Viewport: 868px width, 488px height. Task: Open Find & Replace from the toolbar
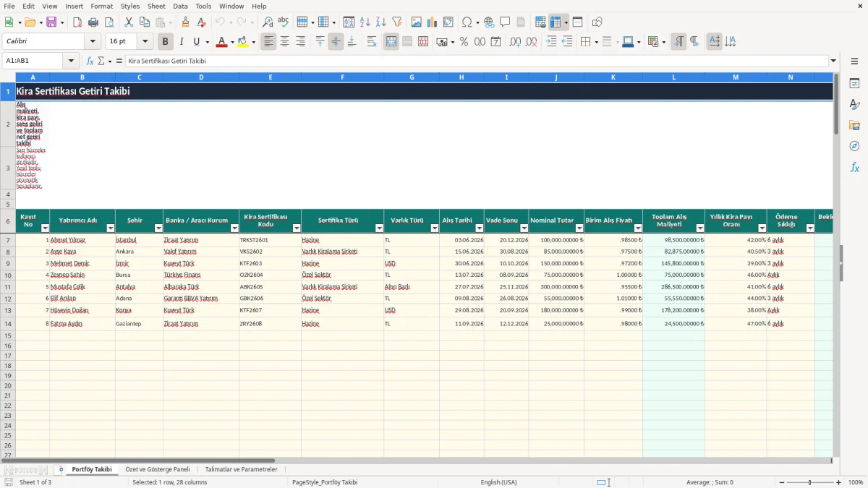click(268, 22)
